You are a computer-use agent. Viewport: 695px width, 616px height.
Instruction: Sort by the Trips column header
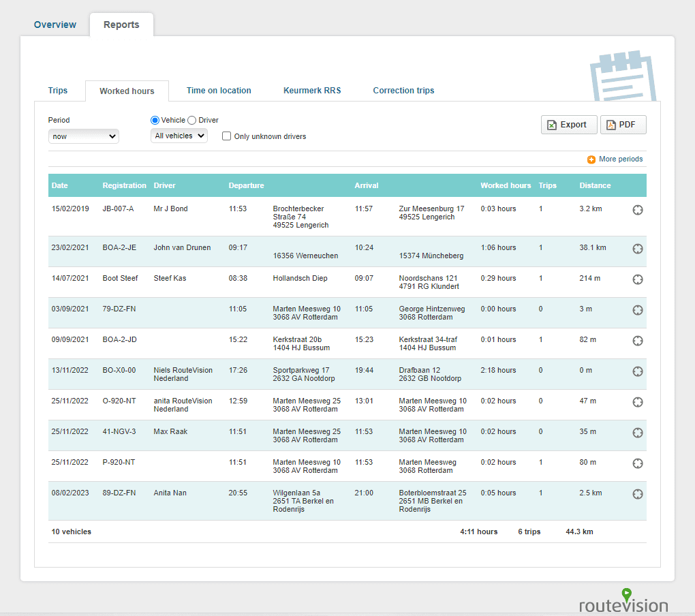point(547,185)
